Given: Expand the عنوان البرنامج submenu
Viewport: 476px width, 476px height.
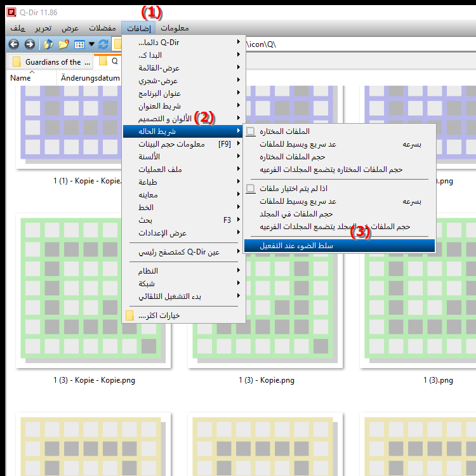Looking at the screenshot, I should [183, 93].
